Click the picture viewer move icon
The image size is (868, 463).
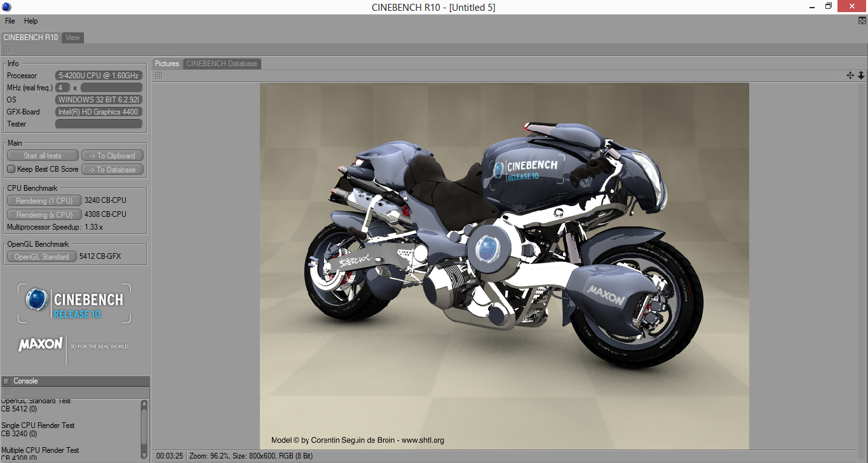pyautogui.click(x=850, y=75)
